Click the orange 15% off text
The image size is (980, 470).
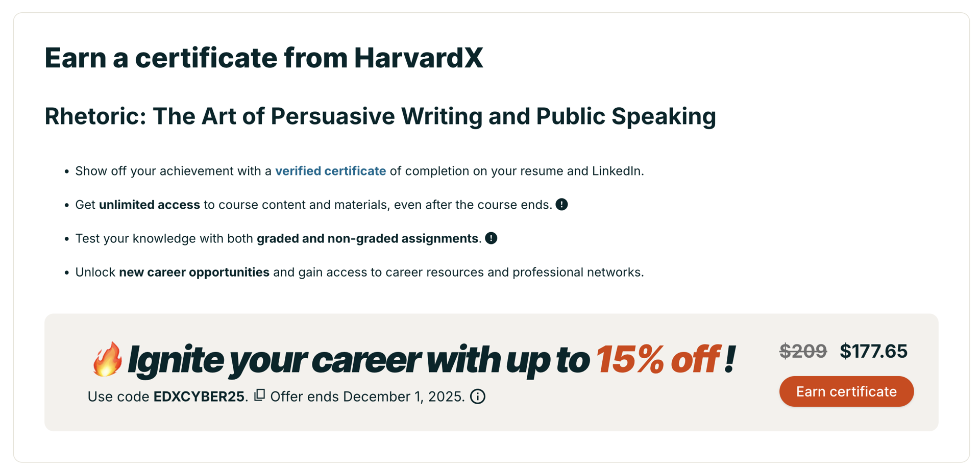658,359
